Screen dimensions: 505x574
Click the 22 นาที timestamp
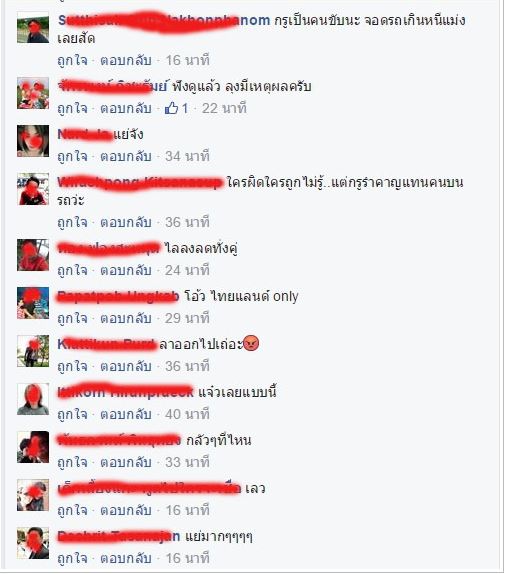pyautogui.click(x=224, y=108)
